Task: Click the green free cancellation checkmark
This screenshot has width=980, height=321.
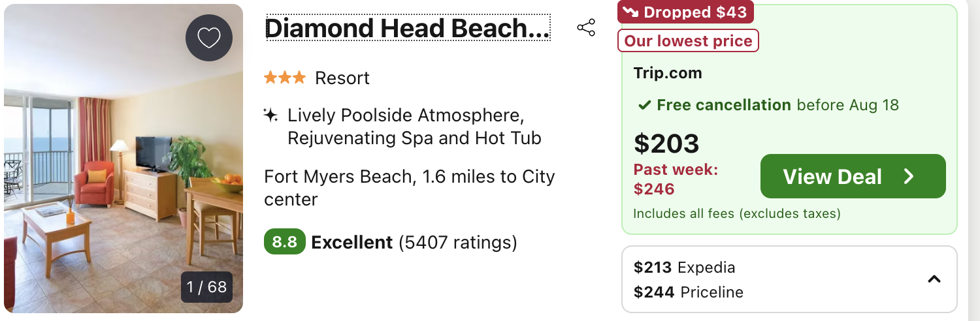Action: coord(644,105)
